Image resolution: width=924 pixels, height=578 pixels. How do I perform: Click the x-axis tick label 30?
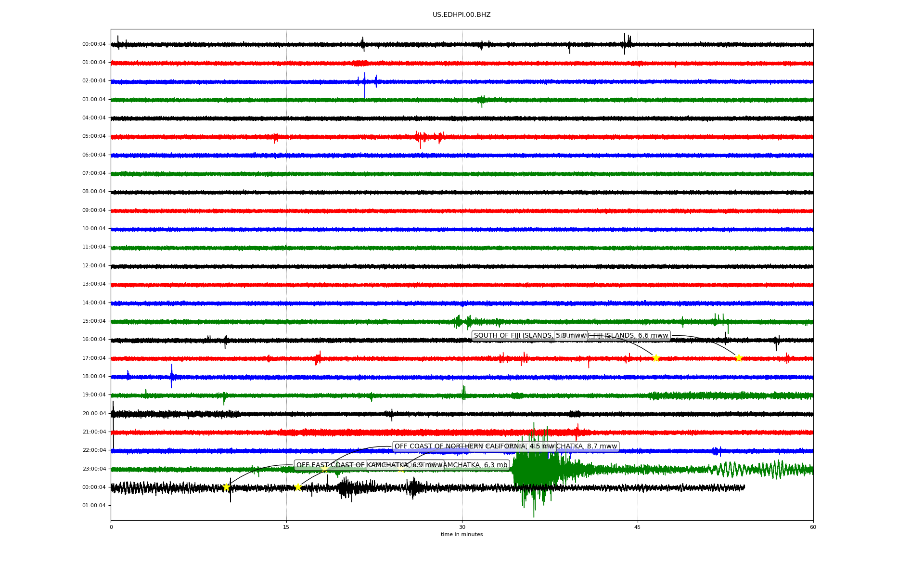pyautogui.click(x=462, y=527)
